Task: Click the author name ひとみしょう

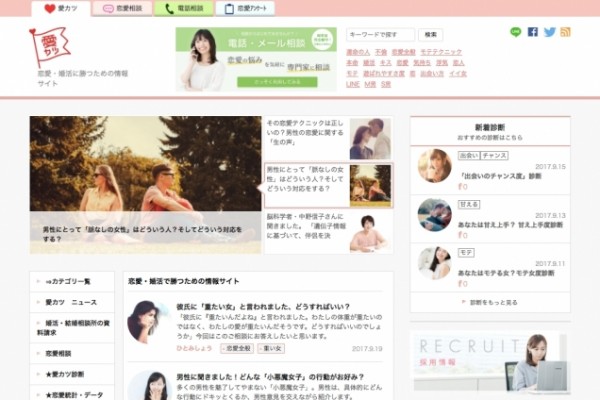Action: click(194, 348)
